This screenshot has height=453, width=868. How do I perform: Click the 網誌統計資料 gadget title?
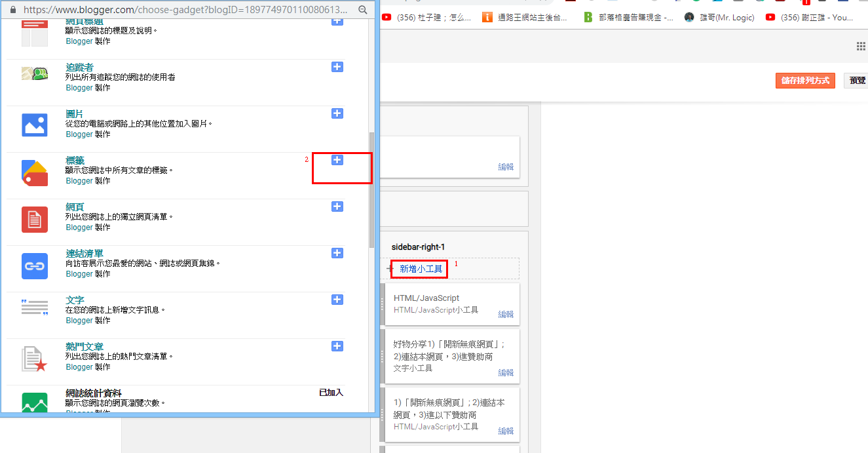[94, 393]
